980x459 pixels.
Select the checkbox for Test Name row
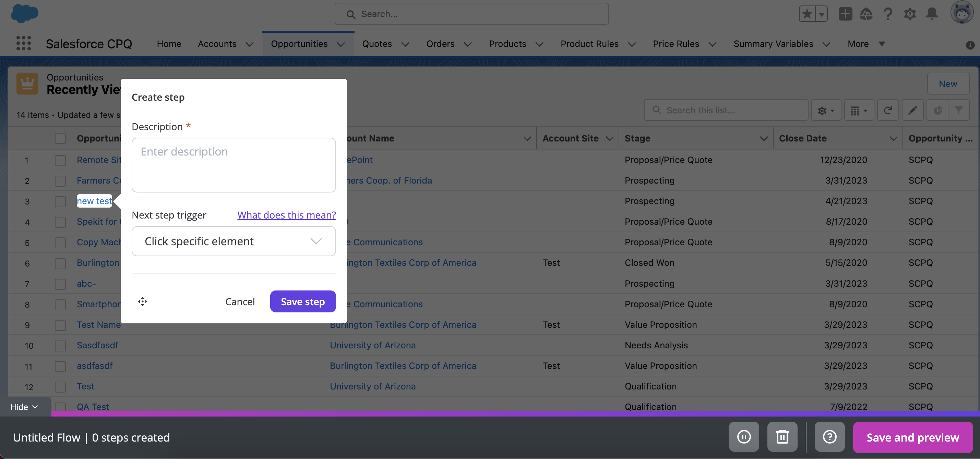(60, 325)
